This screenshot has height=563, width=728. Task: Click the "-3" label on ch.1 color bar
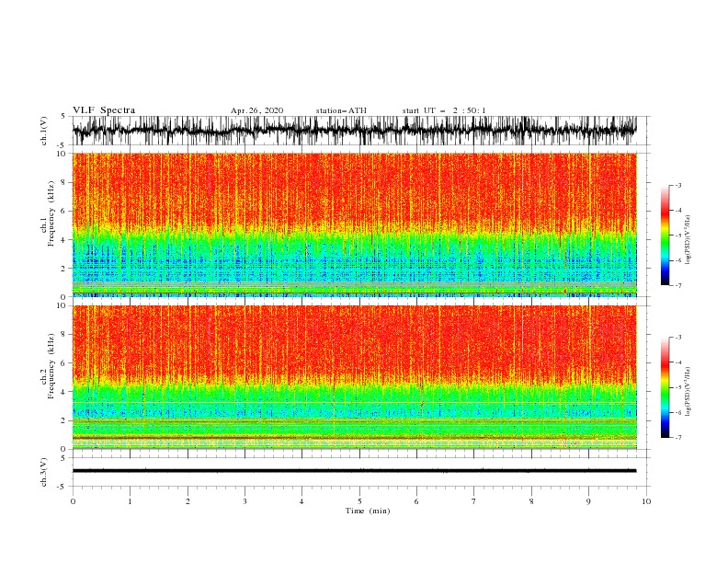[x=678, y=185]
